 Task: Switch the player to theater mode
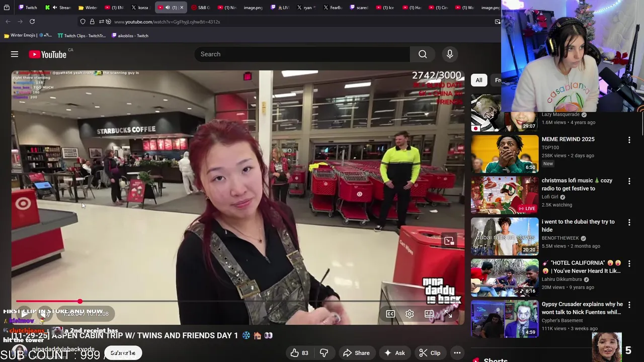[x=429, y=314]
